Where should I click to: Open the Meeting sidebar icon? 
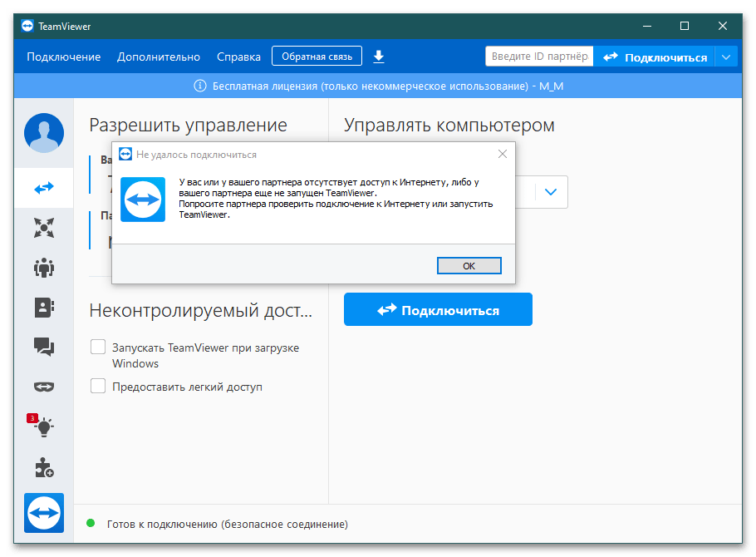tap(44, 268)
